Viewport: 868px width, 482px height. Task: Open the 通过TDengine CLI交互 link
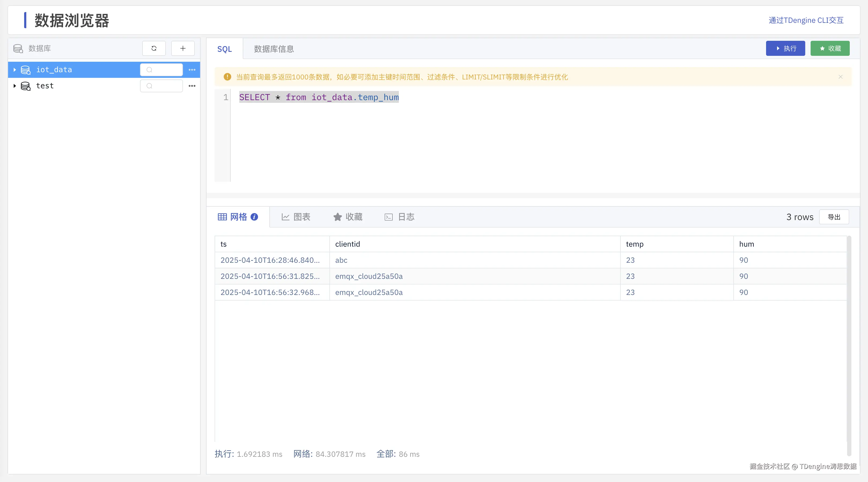tap(806, 20)
